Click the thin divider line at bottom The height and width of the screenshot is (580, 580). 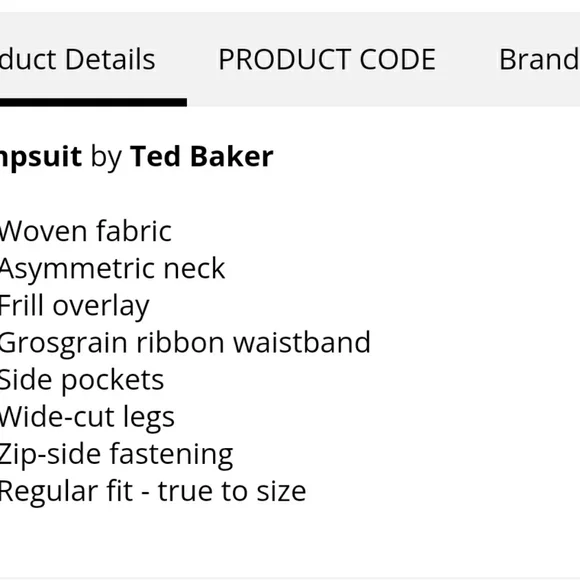pyautogui.click(x=290, y=578)
